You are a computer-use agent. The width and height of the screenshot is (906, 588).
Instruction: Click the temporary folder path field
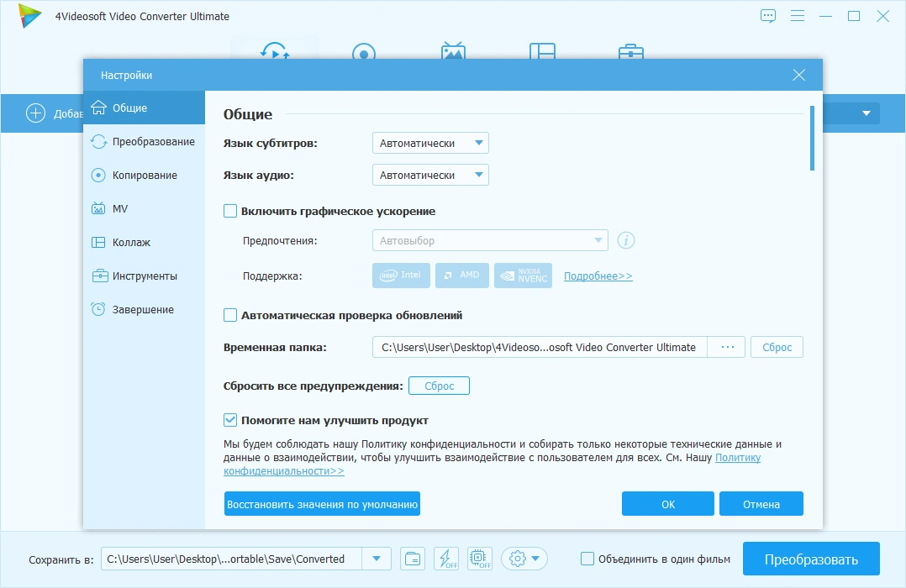(540, 347)
